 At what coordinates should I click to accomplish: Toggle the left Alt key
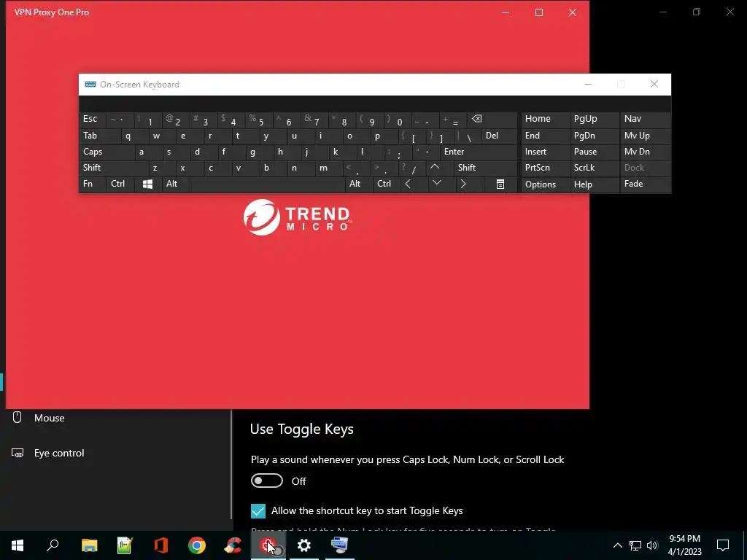[x=175, y=184]
